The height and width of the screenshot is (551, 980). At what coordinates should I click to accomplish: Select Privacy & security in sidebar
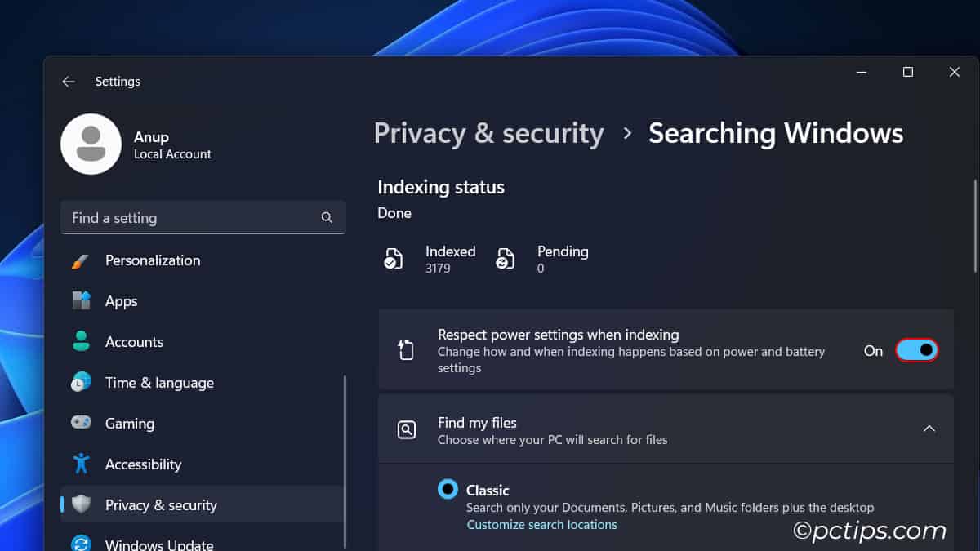[x=203, y=505]
